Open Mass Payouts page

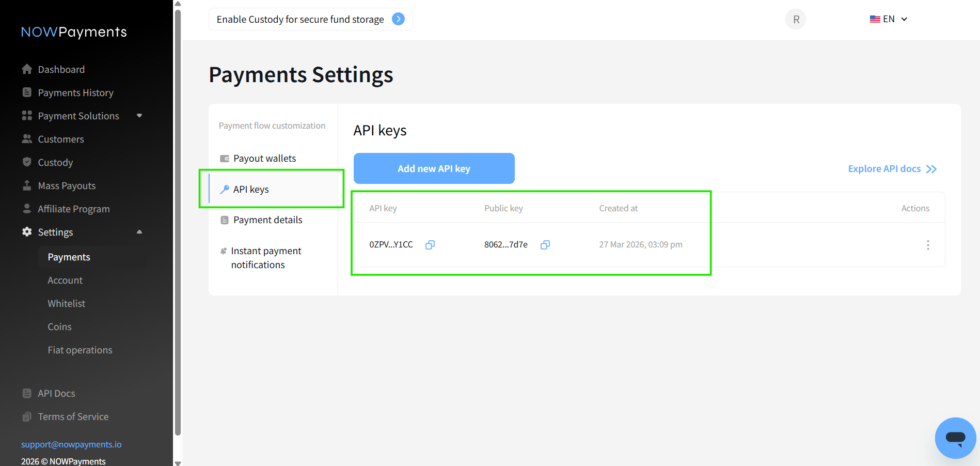pos(67,185)
